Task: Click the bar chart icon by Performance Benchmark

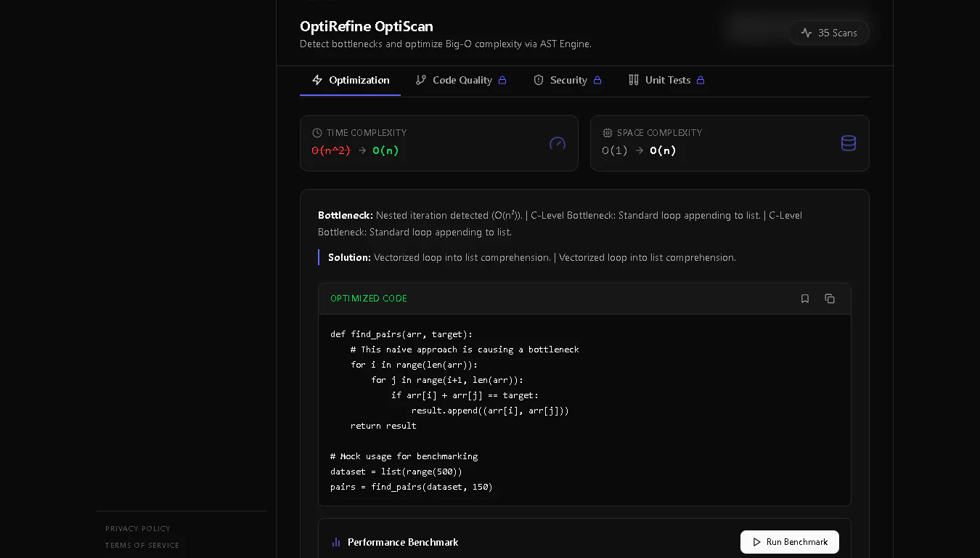Action: [x=336, y=542]
